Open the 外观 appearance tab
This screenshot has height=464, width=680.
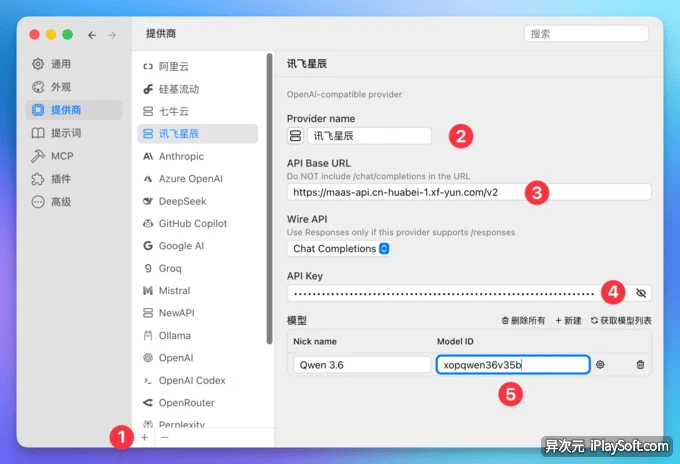(74, 87)
